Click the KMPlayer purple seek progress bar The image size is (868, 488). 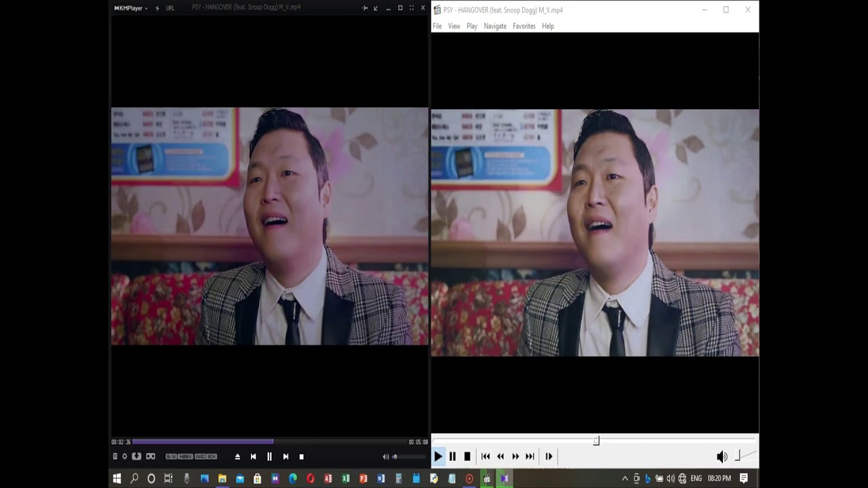[203, 442]
